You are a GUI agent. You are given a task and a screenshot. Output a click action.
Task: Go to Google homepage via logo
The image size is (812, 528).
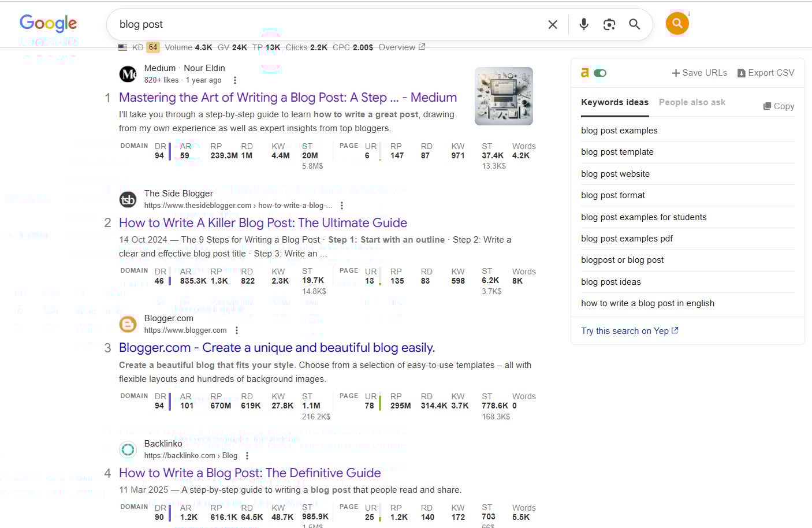(x=48, y=24)
